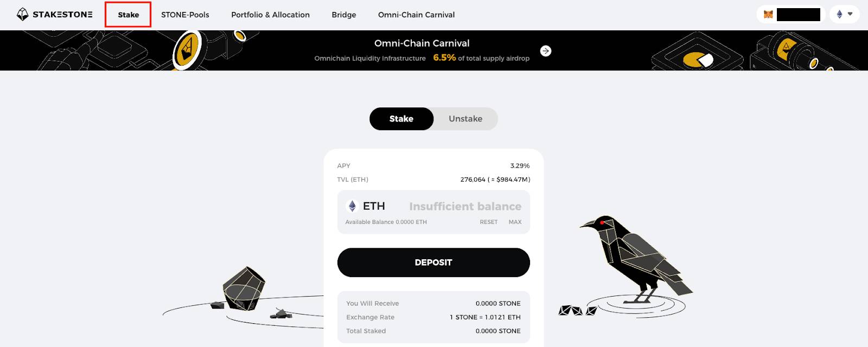Click the gold coin graphic in banner
The width and height of the screenshot is (868, 347).
(x=187, y=50)
